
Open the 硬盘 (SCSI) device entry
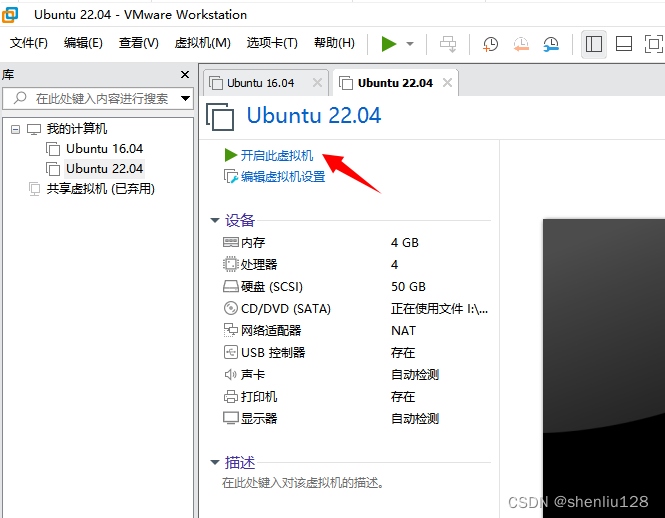coord(272,287)
